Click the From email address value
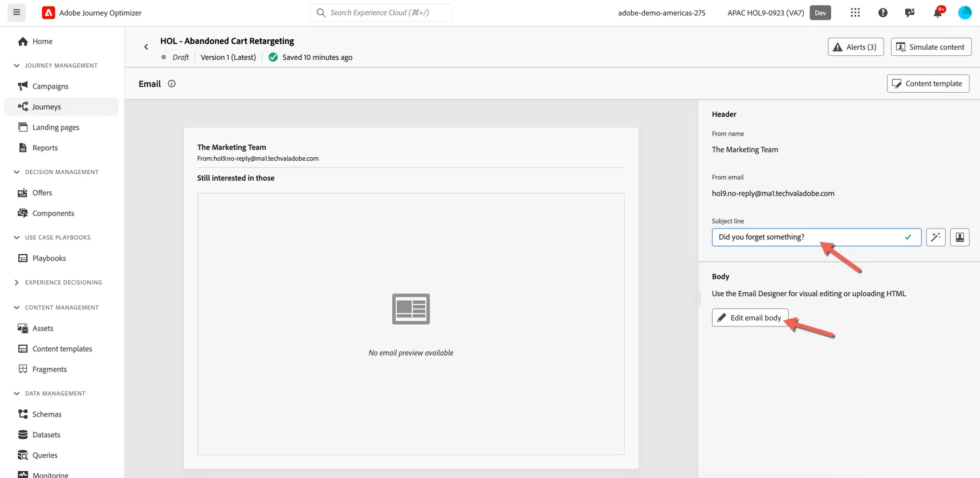980x478 pixels. click(x=773, y=193)
